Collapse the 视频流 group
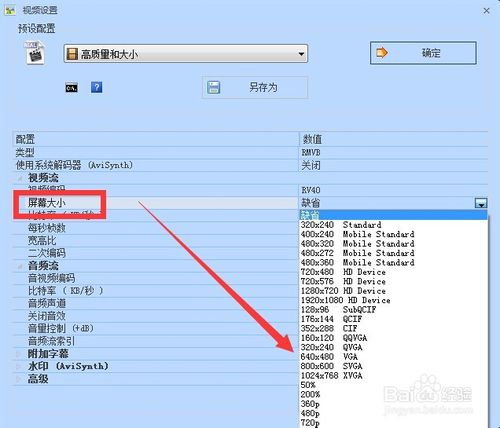 [20, 178]
